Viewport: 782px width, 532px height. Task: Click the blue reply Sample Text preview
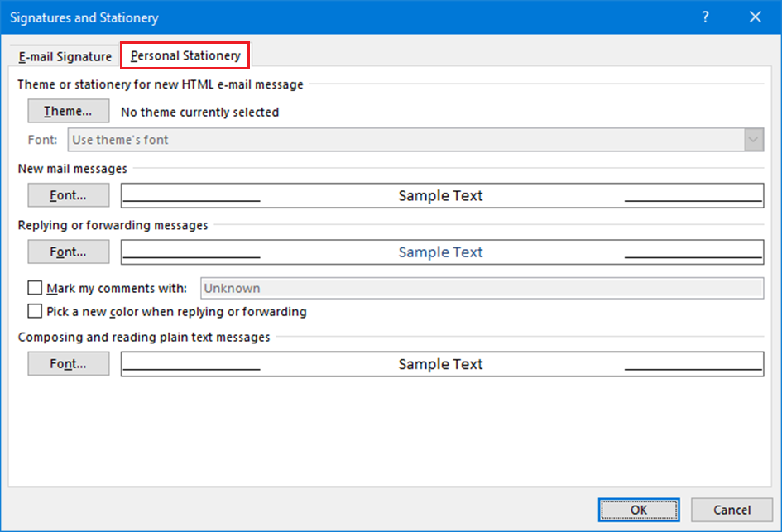[x=441, y=252]
